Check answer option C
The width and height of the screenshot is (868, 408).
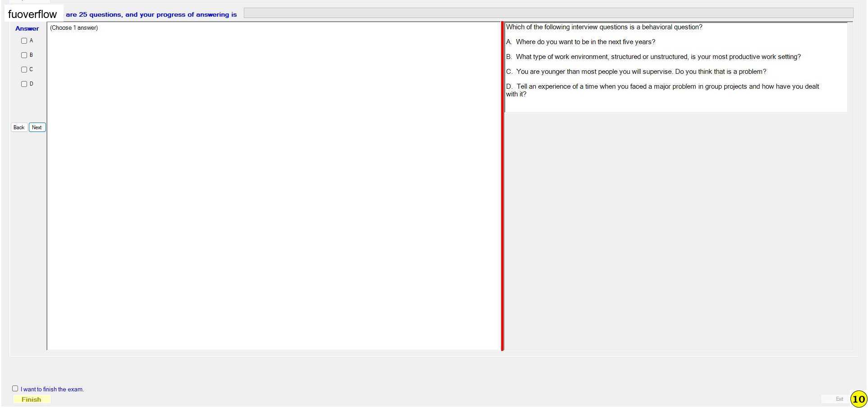(x=24, y=70)
